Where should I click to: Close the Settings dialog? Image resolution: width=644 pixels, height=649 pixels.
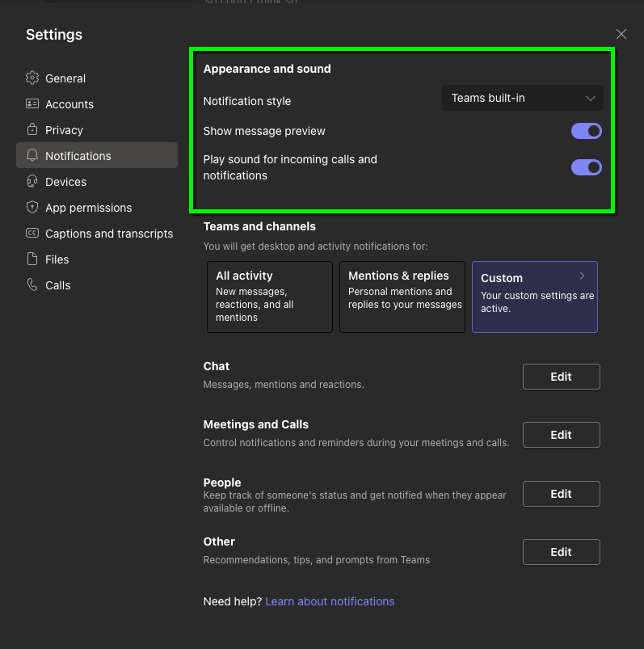click(621, 34)
